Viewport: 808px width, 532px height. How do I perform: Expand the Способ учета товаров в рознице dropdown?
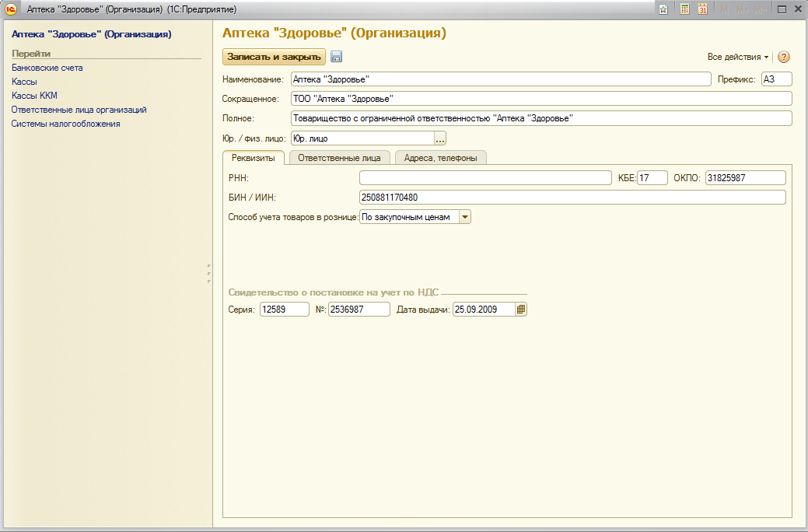(465, 218)
